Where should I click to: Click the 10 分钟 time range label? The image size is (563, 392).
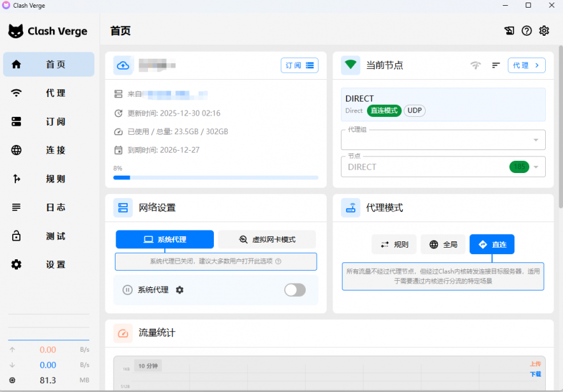click(x=147, y=366)
